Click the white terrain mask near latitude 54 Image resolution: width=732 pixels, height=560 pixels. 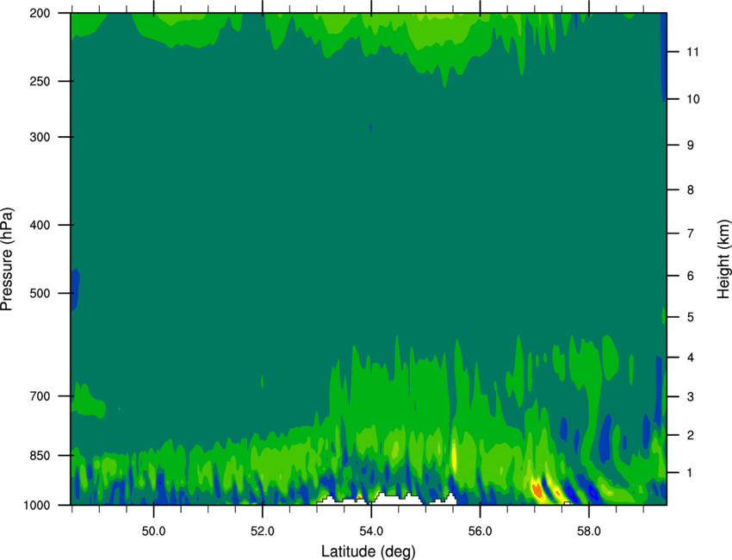(x=390, y=499)
